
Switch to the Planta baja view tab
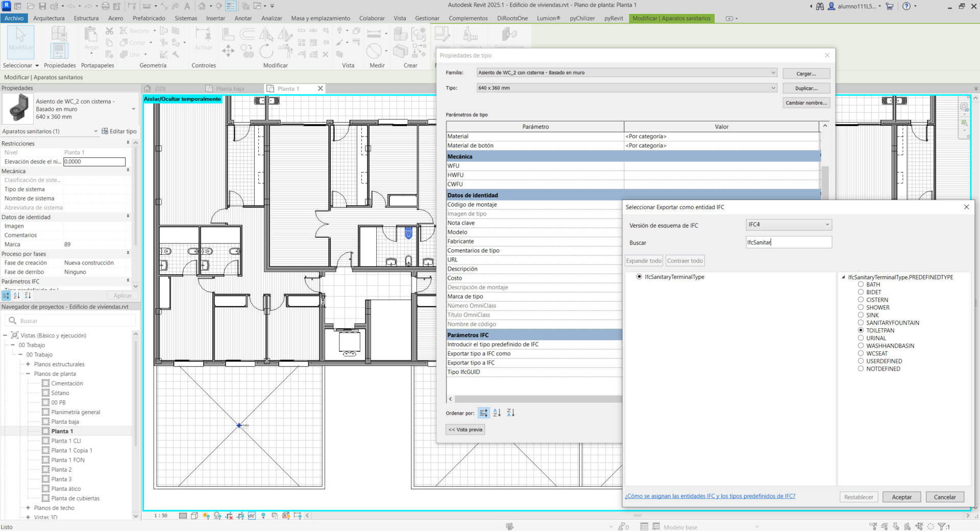tap(229, 89)
